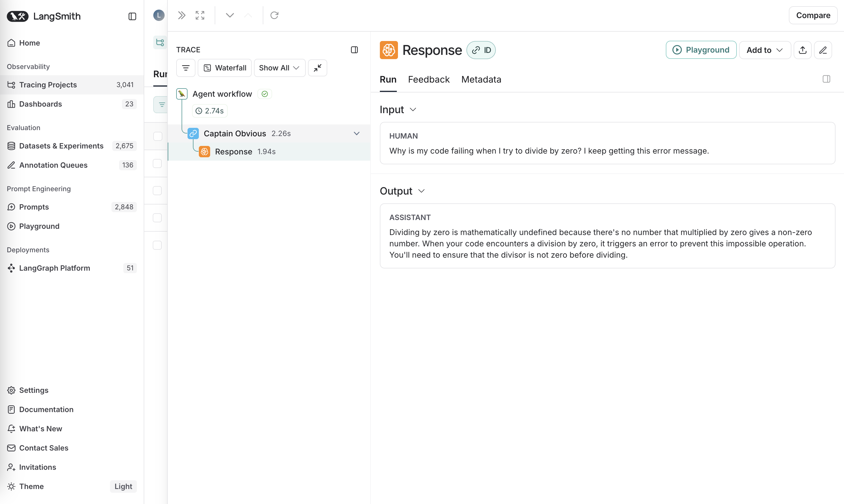Expand the Add to dropdown menu

(764, 50)
